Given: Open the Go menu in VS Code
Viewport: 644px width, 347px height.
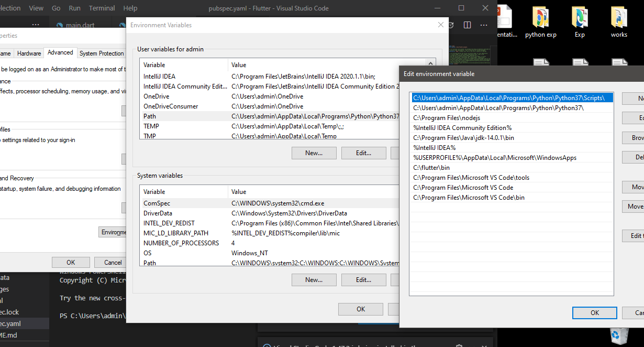Looking at the screenshot, I should point(56,8).
